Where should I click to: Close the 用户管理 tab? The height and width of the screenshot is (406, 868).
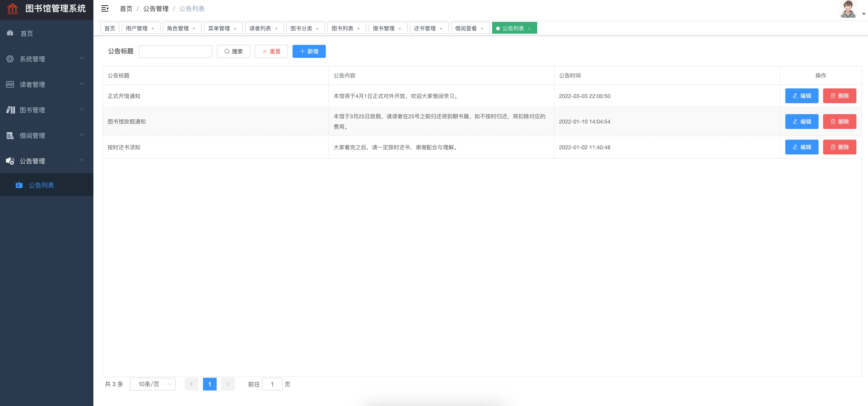[153, 29]
